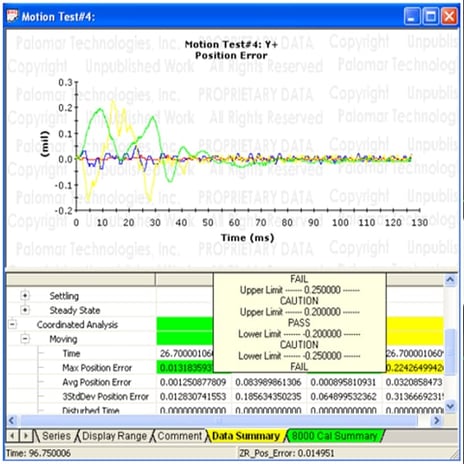This screenshot has height=464, width=464.
Task: Select the Time row label
Action: (x=71, y=353)
